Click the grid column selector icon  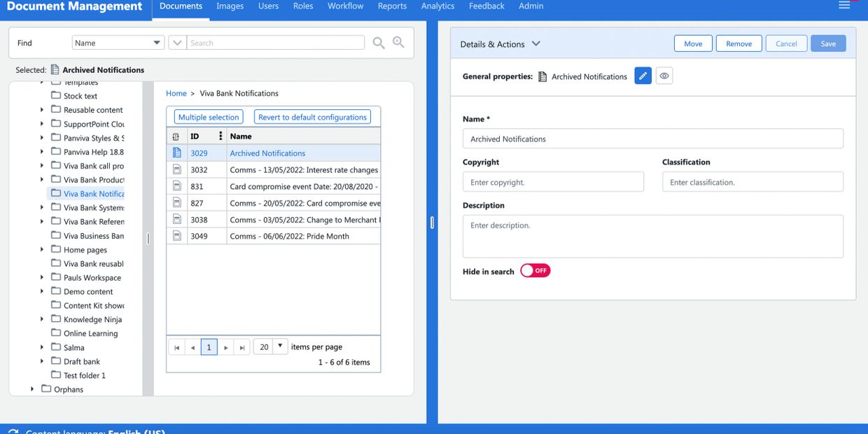tap(176, 136)
